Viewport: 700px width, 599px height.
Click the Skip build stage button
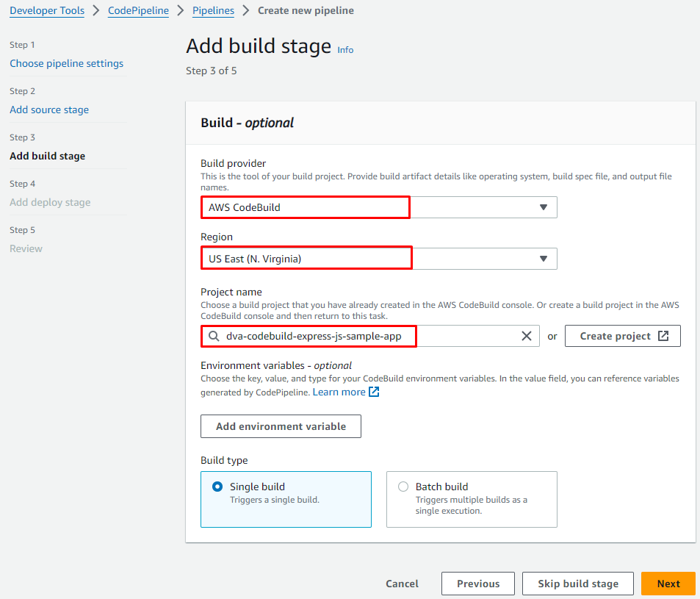(577, 584)
